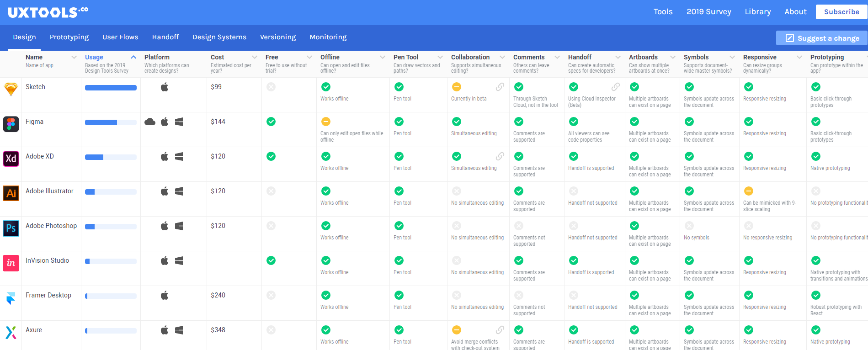Open the 2019 Survey link
Image resolution: width=868 pixels, height=350 pixels.
708,12
